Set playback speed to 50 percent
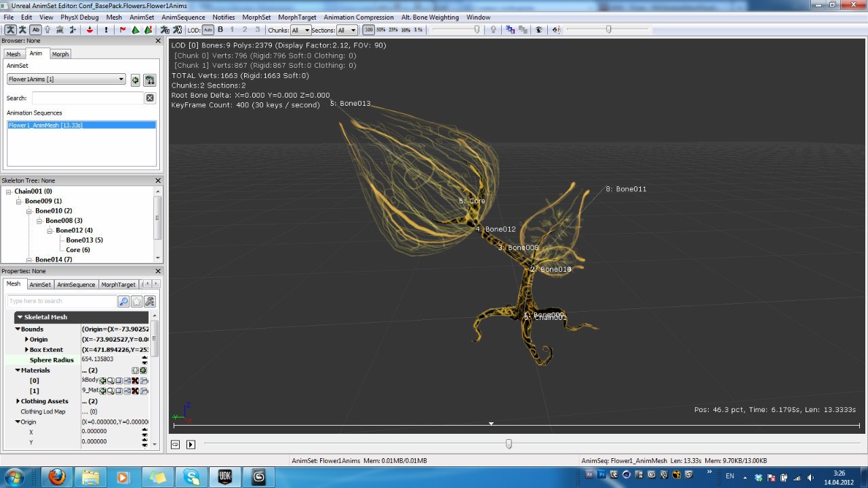Screen dimensions: 868x488 (x=381, y=30)
